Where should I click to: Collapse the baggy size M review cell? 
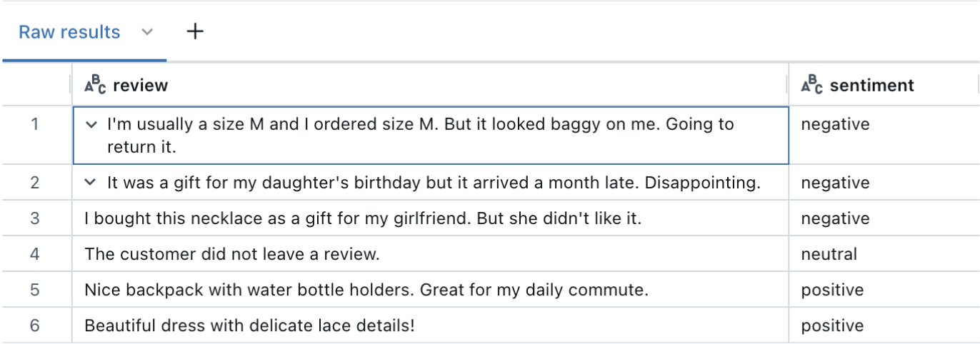click(91, 125)
